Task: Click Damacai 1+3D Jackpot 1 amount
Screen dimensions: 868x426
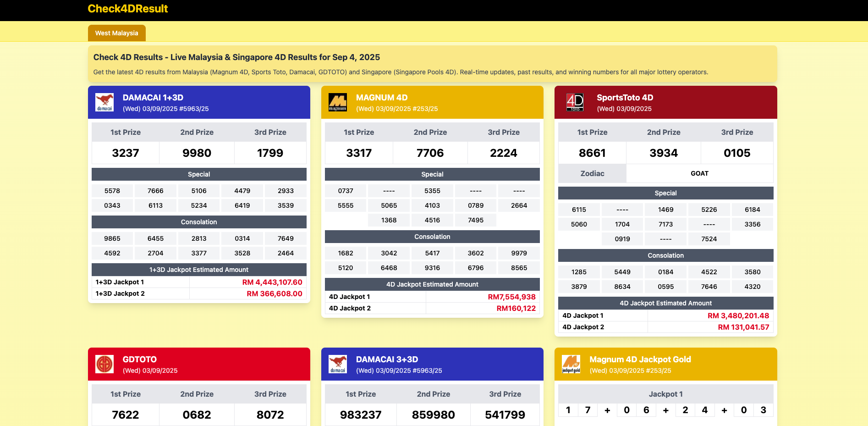Action: 272,282
